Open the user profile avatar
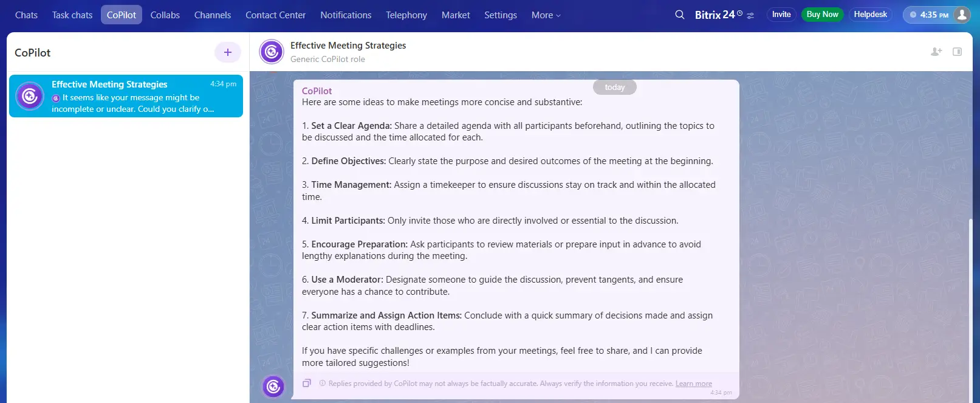The image size is (980, 403). pyautogui.click(x=961, y=15)
